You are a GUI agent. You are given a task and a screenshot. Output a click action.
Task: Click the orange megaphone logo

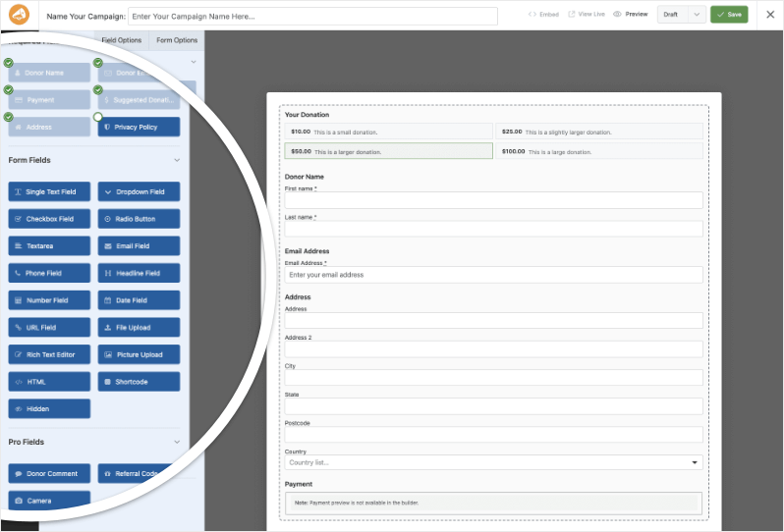[x=19, y=15]
